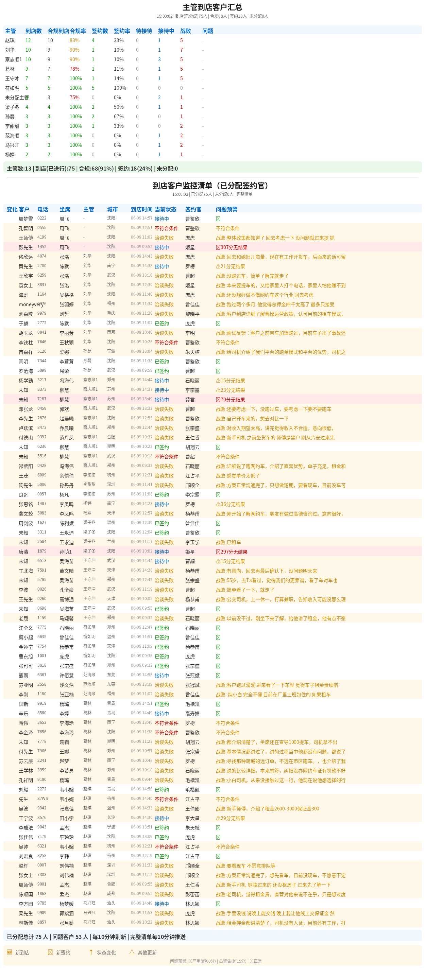The image size is (425, 980).
Task: Click the 战败:已租车 remark
Action: coord(228,542)
